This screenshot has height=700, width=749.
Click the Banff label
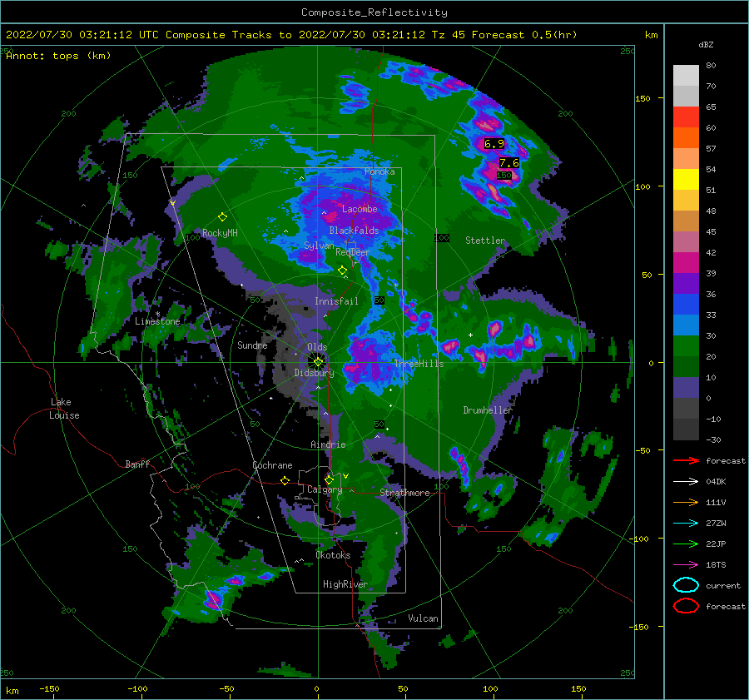[x=137, y=464]
